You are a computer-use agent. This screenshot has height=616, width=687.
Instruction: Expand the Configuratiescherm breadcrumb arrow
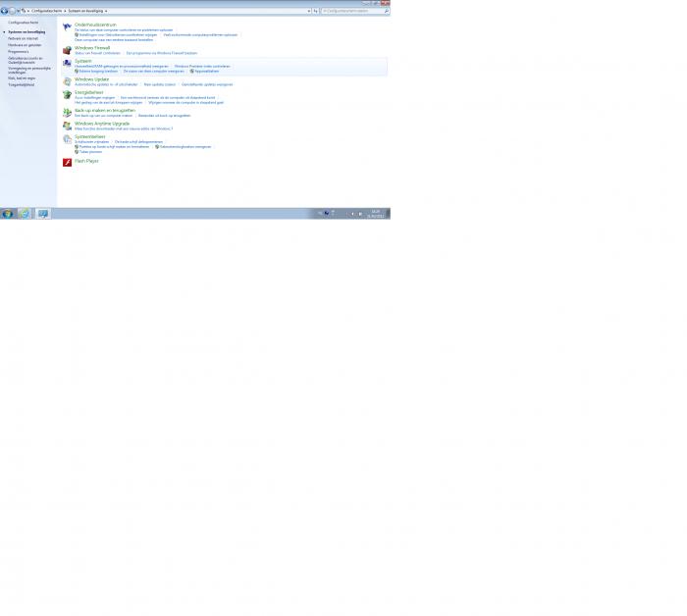pyautogui.click(x=65, y=11)
